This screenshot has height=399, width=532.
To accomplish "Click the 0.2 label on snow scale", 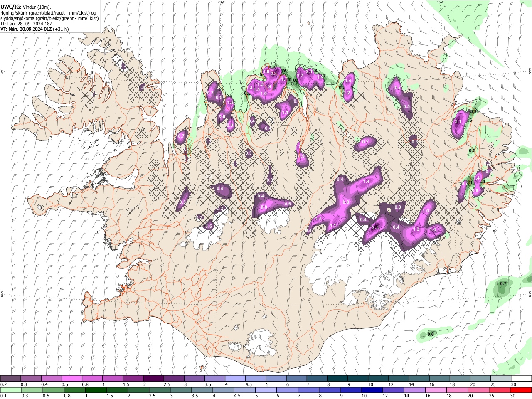I will coord(3,384).
